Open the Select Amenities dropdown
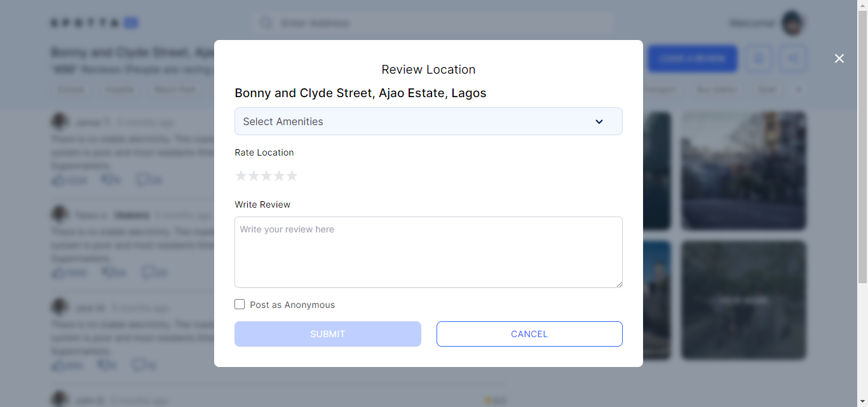The width and height of the screenshot is (868, 407). (428, 121)
